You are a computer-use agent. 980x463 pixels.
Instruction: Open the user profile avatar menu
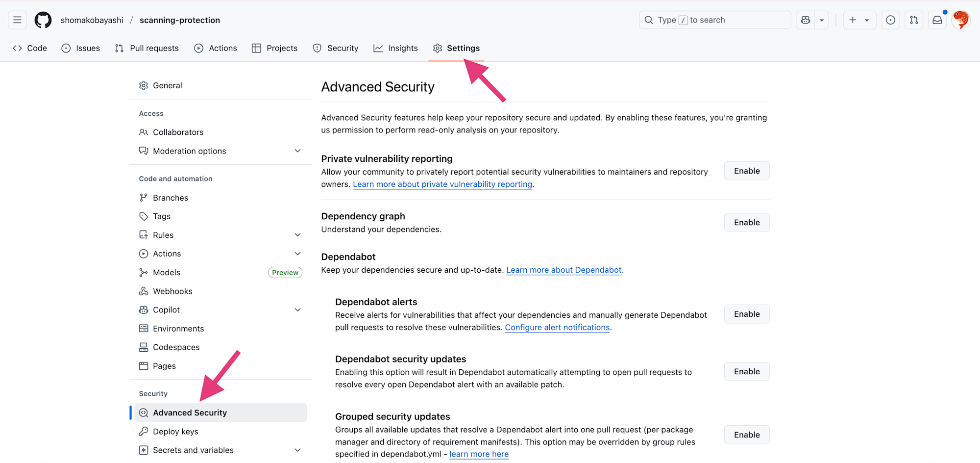(x=961, y=20)
